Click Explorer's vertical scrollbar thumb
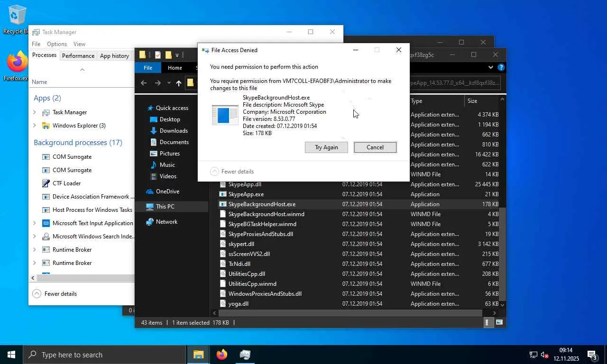Image resolution: width=607 pixels, height=364 pixels. 503,254
